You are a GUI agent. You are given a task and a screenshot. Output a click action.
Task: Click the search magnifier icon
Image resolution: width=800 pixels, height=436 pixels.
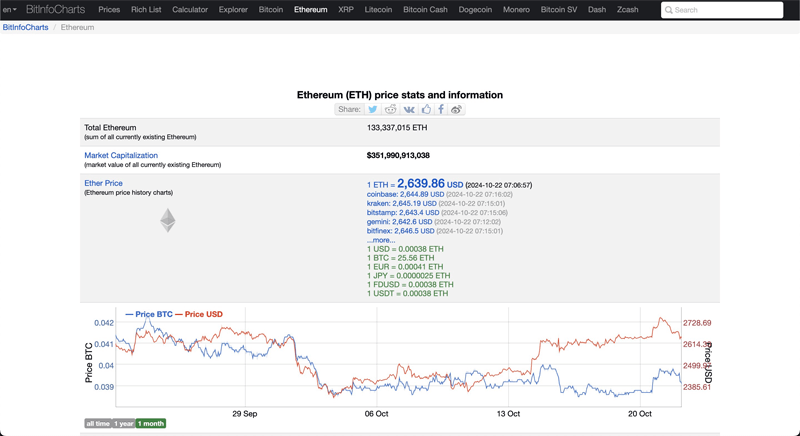(669, 10)
